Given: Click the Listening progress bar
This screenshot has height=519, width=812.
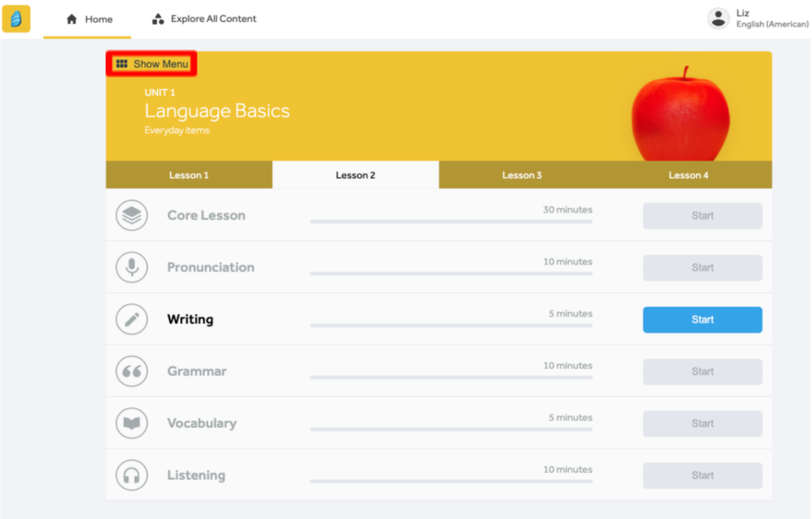Looking at the screenshot, I should 451,481.
